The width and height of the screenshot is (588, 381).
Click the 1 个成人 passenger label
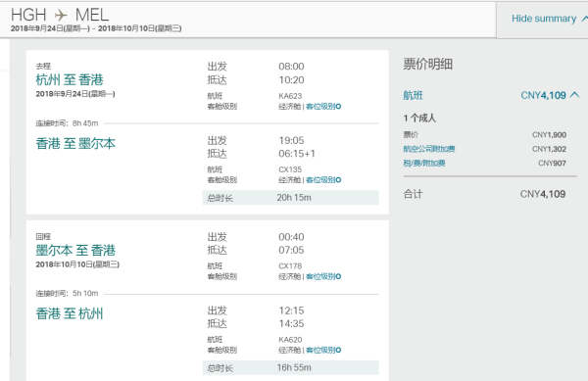(419, 119)
